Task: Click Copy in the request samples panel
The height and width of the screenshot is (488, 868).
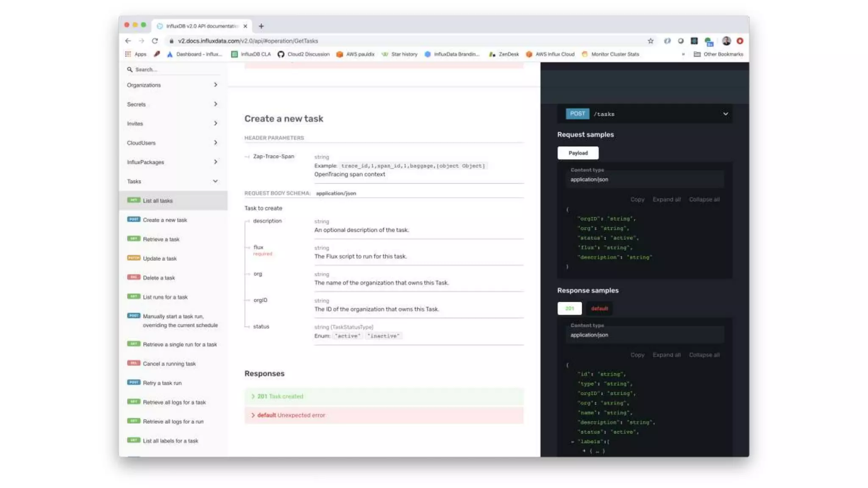Action: (x=637, y=200)
